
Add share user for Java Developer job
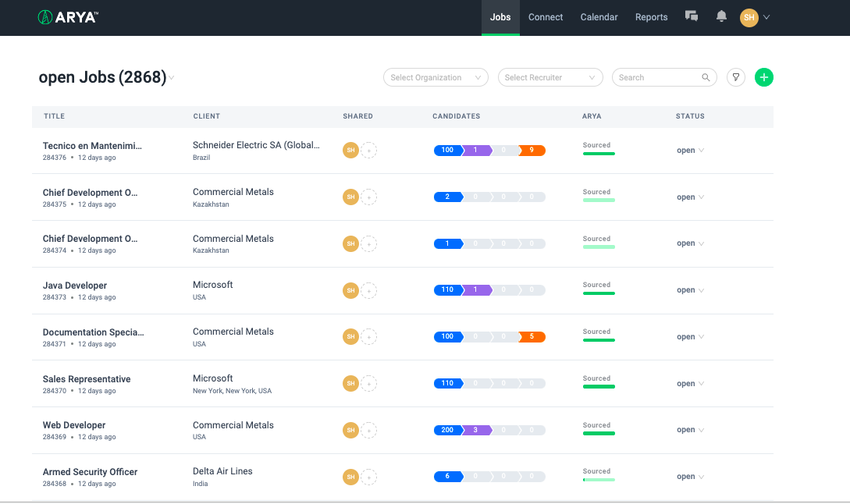pyautogui.click(x=368, y=290)
